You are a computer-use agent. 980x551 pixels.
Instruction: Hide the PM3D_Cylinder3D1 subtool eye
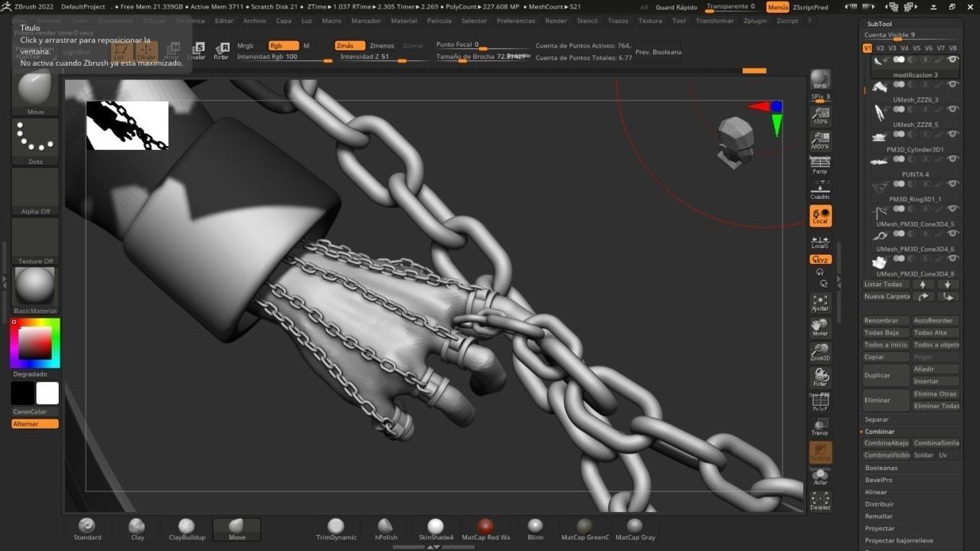pos(953,134)
